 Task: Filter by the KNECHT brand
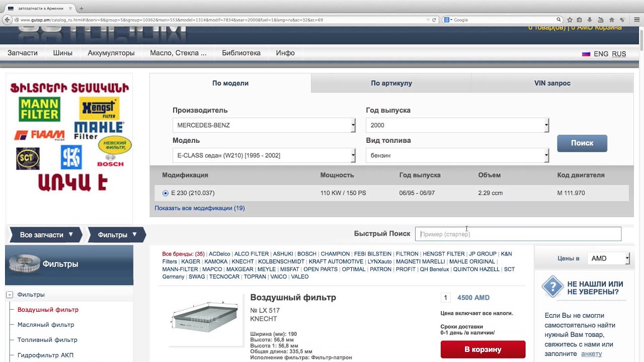point(243,261)
